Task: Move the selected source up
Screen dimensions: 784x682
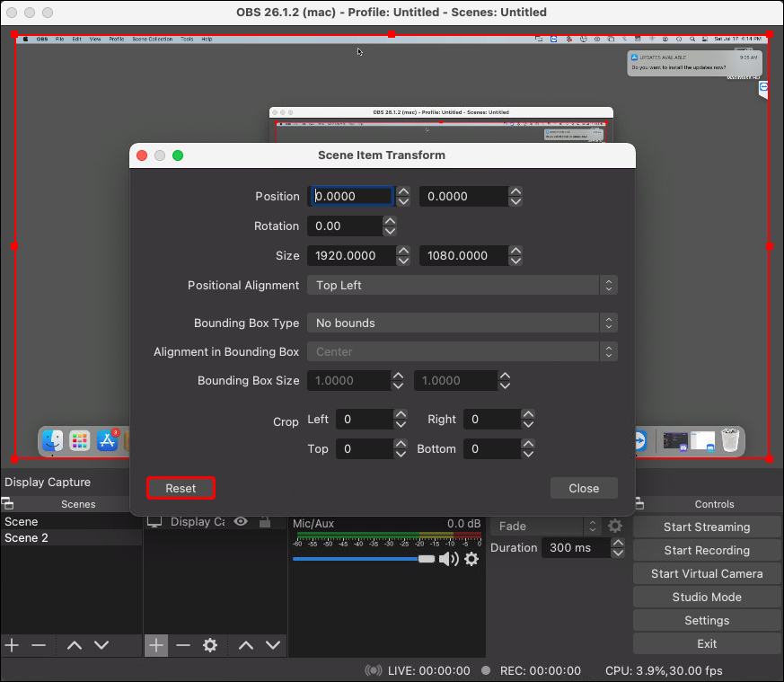Action: [x=246, y=645]
